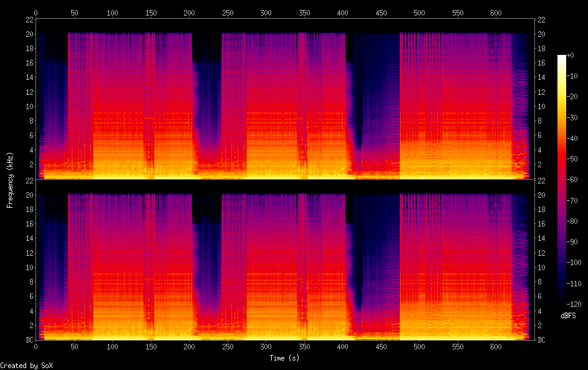
Task: Click the '-70' value on the color scale
Action: click(572, 200)
